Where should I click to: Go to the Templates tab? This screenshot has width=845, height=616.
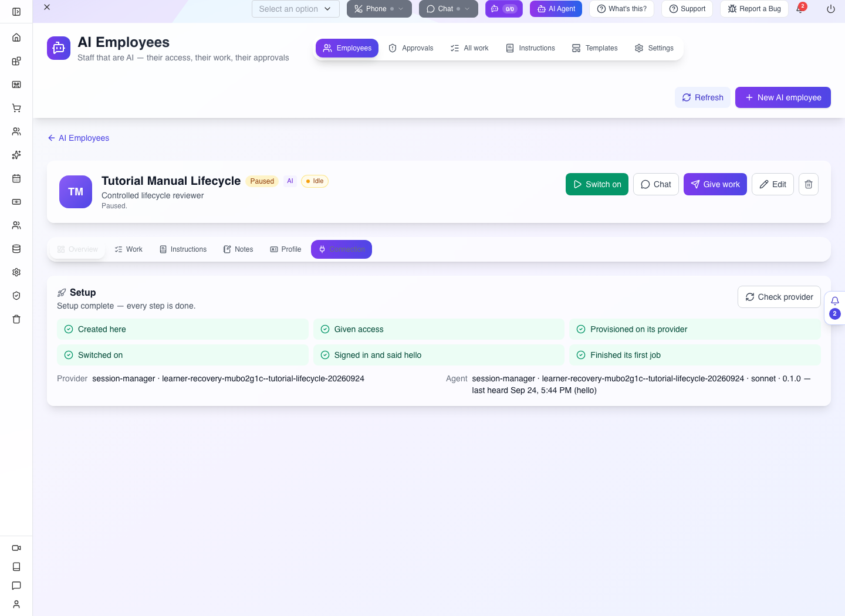pos(594,48)
